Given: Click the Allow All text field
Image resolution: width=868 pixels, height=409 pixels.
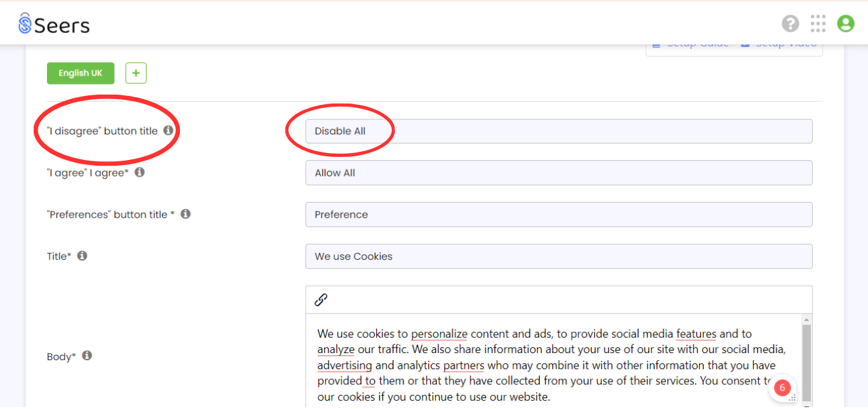Looking at the screenshot, I should coord(559,173).
